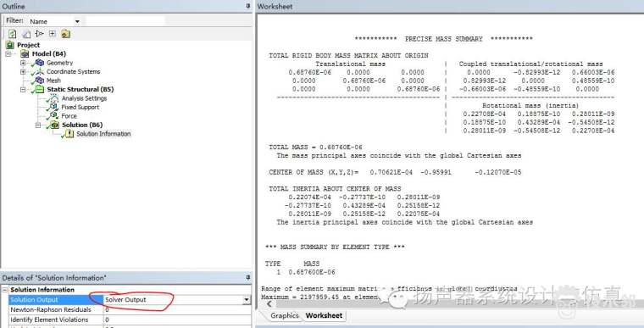The width and height of the screenshot is (644, 328).
Task: Click the Geometry node icon
Action: [x=40, y=63]
